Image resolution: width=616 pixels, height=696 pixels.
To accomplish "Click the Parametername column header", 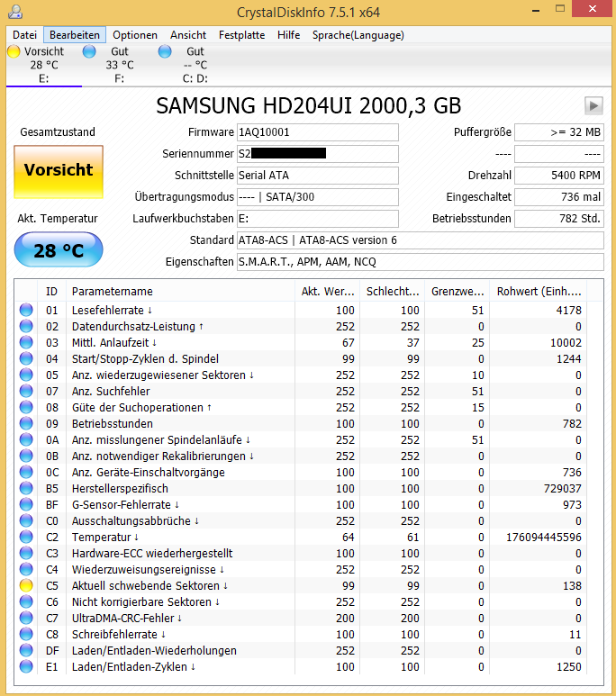I will (x=180, y=291).
